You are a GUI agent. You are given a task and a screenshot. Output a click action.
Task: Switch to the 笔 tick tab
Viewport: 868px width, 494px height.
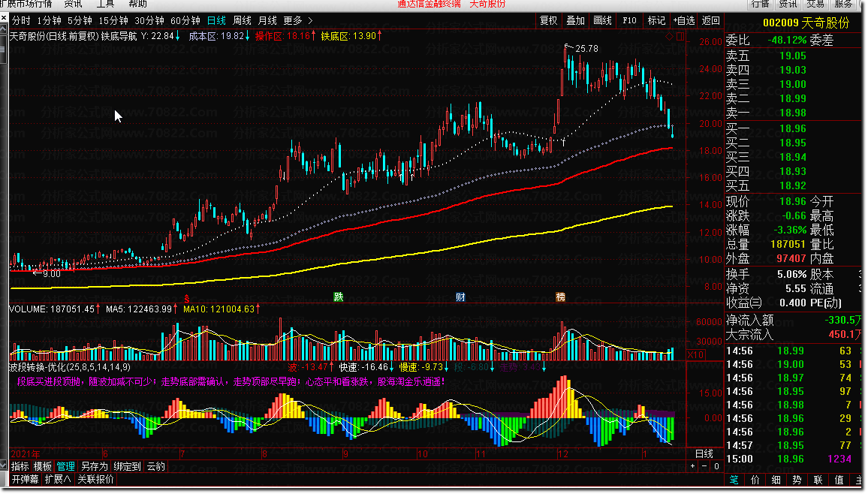pos(734,480)
